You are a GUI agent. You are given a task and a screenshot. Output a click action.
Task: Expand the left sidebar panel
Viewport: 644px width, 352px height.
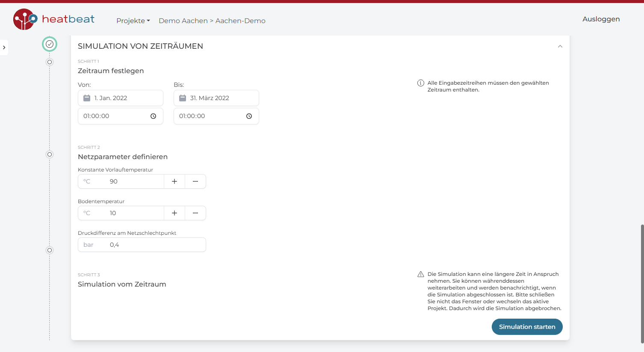coord(4,47)
